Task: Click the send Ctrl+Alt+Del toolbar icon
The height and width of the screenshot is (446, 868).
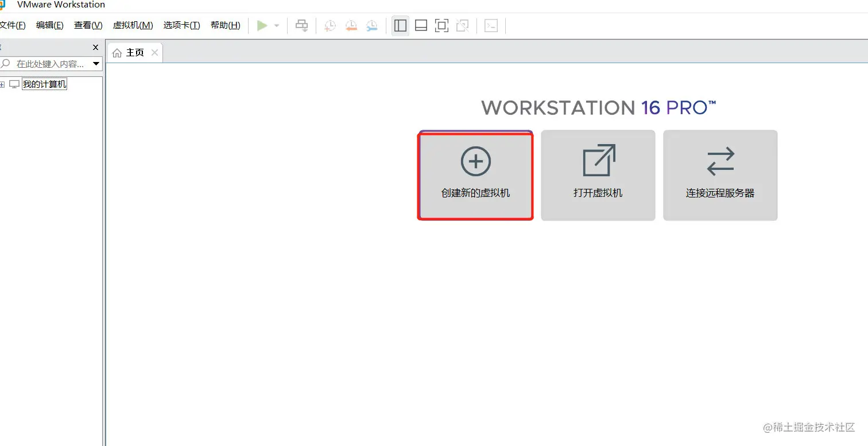Action: 301,25
